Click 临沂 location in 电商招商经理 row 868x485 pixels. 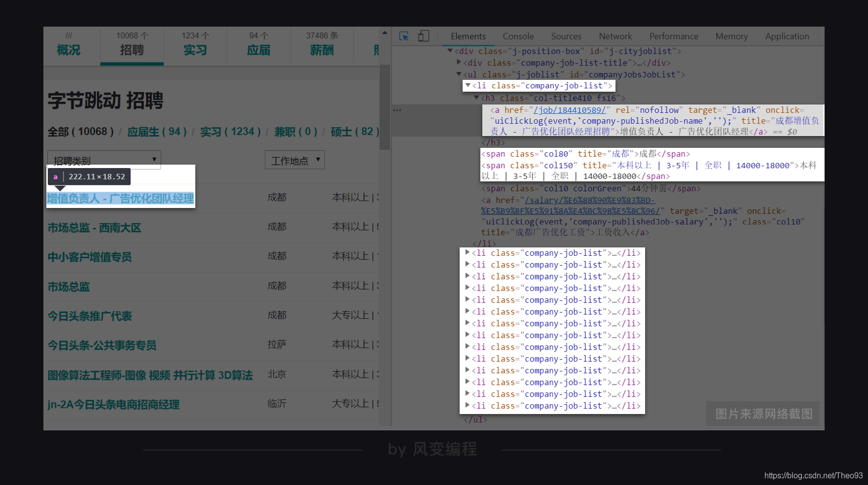[277, 404]
